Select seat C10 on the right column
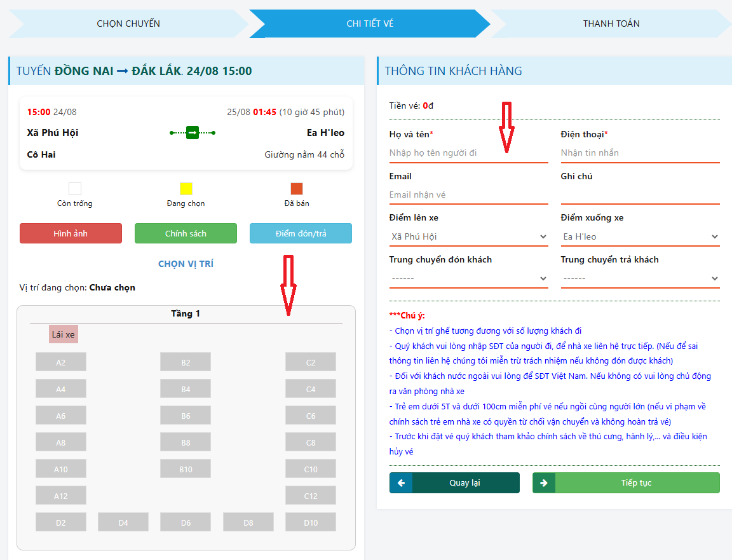 pyautogui.click(x=311, y=469)
